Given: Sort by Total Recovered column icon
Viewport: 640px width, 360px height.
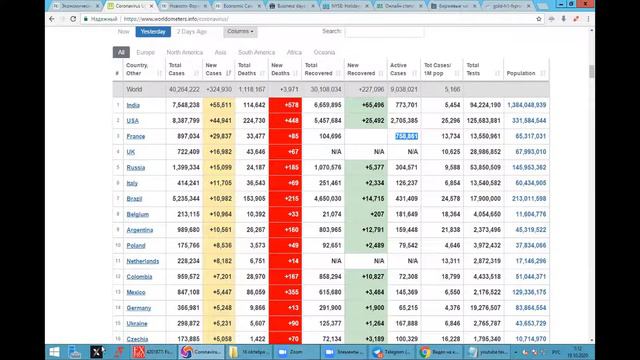Looking at the screenshot, I should click(338, 73).
